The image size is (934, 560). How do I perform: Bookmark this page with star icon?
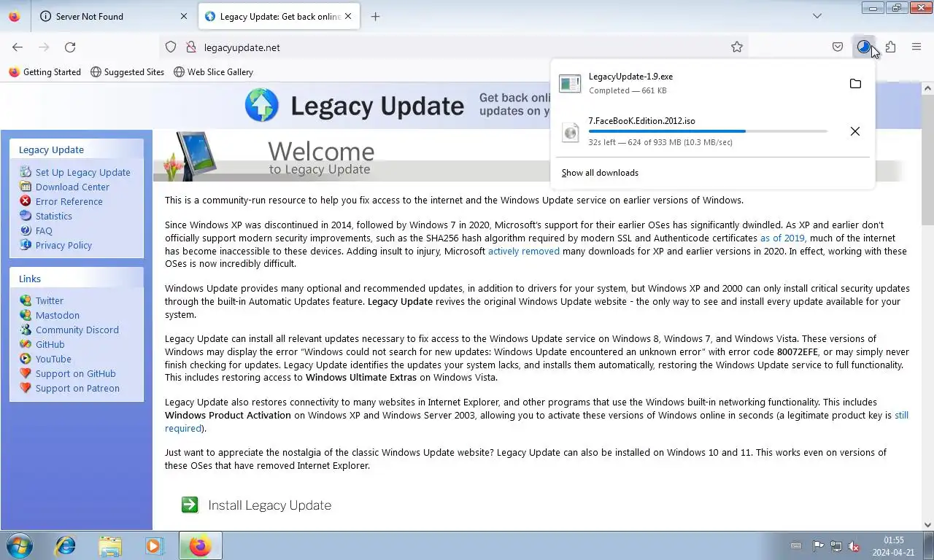[x=737, y=47]
